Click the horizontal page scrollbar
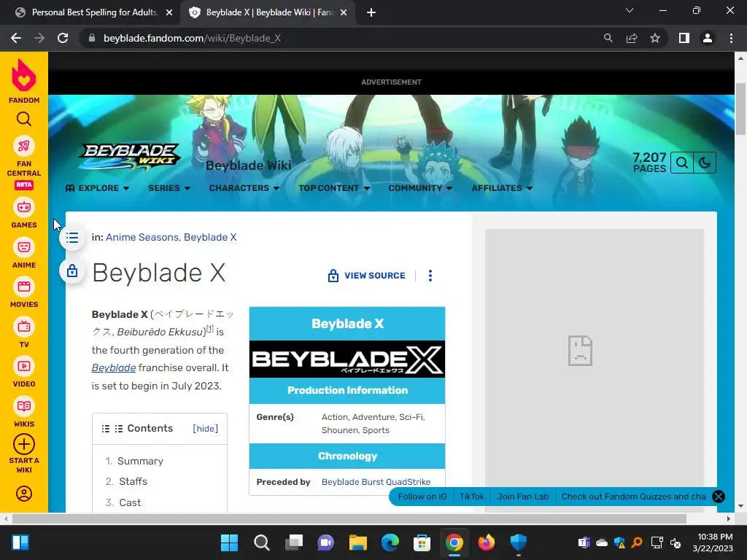This screenshot has width=747, height=560. tap(349, 518)
